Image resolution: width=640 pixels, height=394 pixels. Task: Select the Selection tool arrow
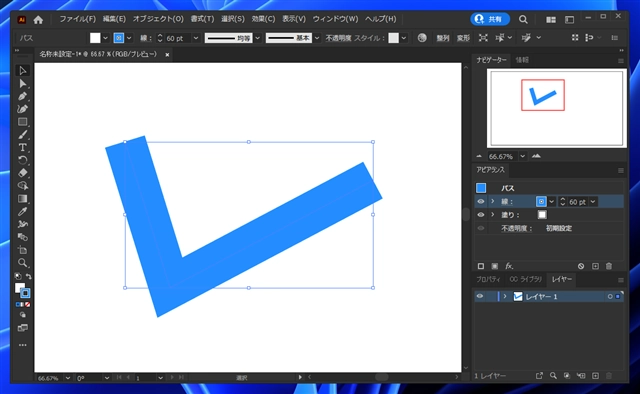coord(22,71)
